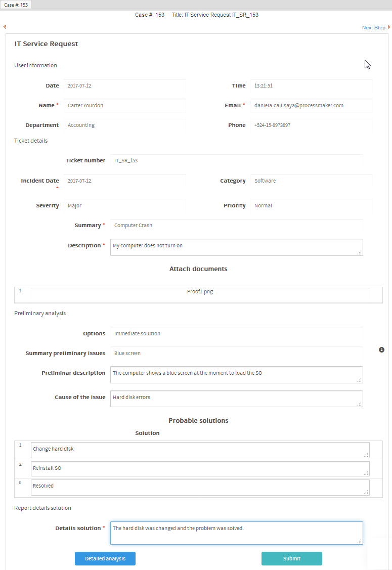
Task: Click the Category field showing Software
Action: tap(312, 181)
